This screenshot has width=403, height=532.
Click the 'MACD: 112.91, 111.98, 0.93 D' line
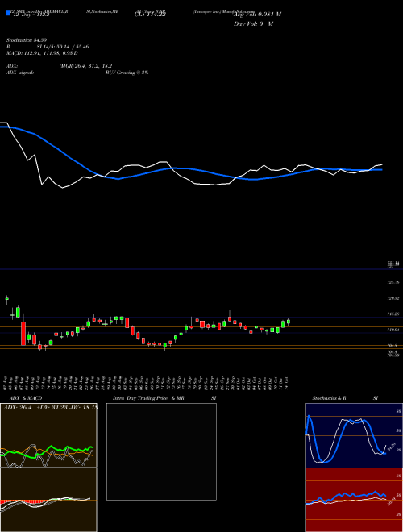point(42,53)
